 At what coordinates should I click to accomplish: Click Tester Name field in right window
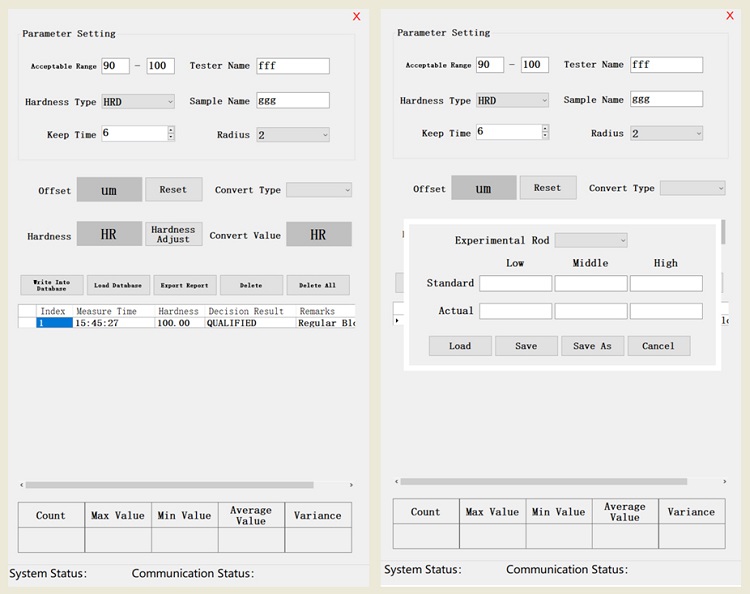point(666,65)
